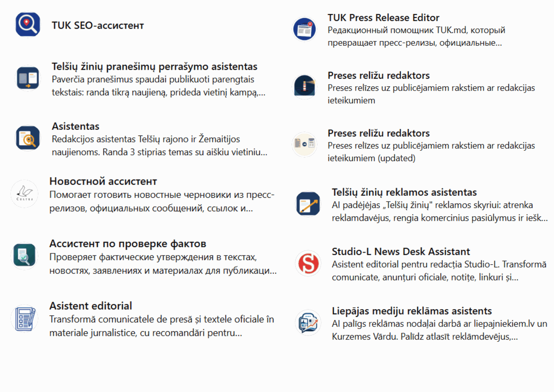Screen dimensions: 554x392
Task: Click description 'Проверяет фактические утверждения в текстах,'
Action: tap(153, 257)
